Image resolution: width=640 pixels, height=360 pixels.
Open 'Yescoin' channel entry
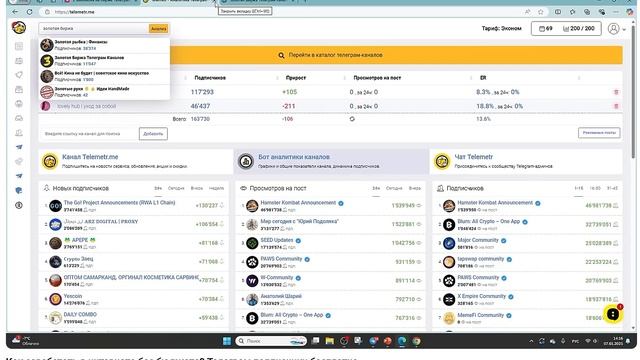tap(73, 296)
